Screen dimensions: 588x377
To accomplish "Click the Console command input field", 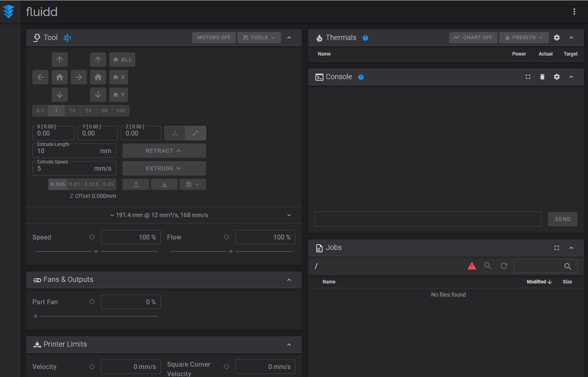I will (428, 219).
